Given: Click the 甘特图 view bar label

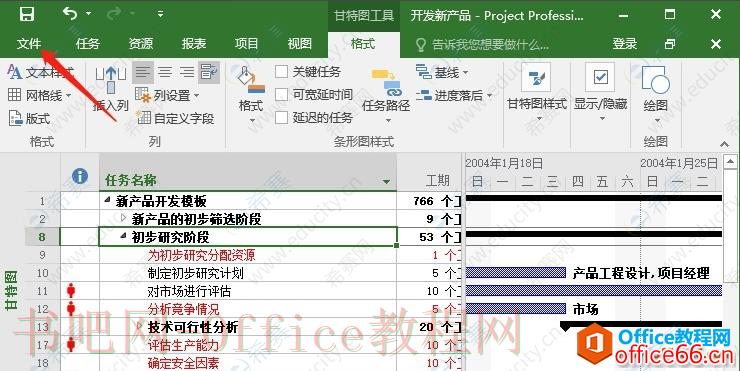Looking at the screenshot, I should coord(11,290).
